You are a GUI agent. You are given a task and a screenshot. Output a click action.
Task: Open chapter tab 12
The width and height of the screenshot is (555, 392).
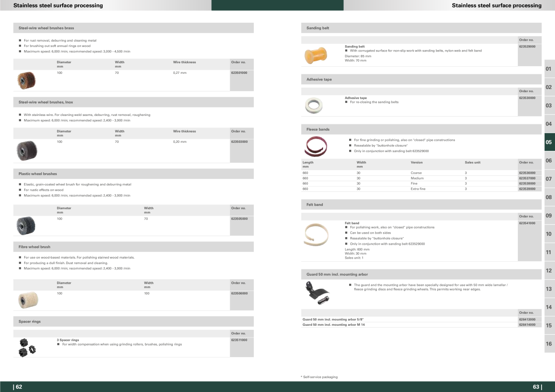pyautogui.click(x=549, y=271)
